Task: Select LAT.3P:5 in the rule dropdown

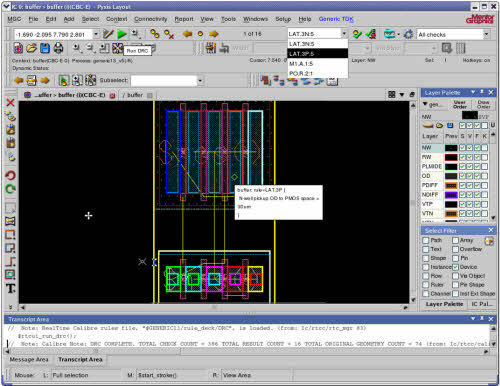Action: [x=317, y=54]
